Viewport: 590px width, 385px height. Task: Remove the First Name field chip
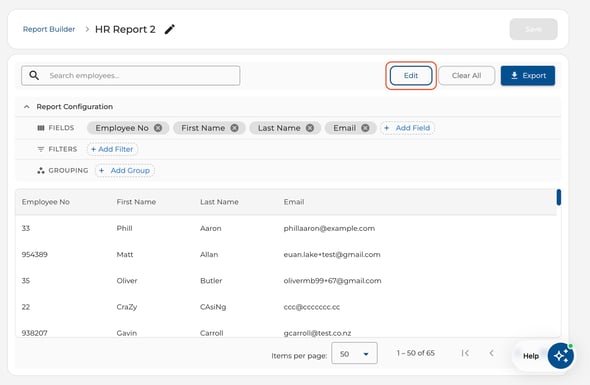234,128
